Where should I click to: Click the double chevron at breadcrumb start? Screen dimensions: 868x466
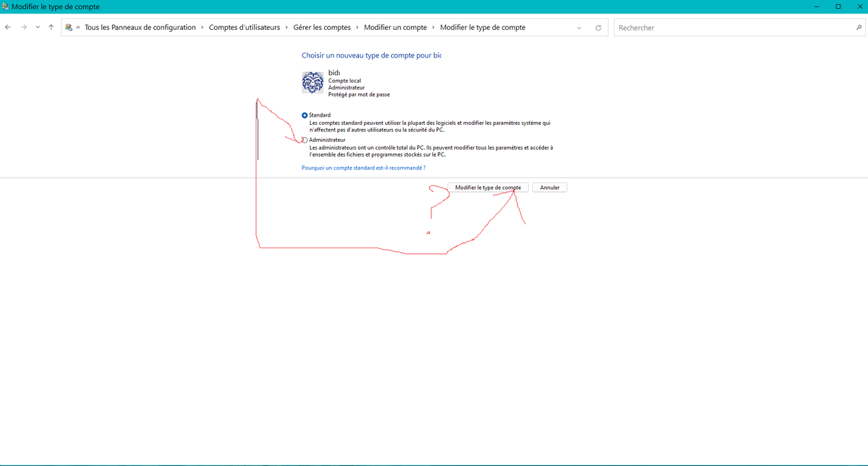tap(78, 28)
